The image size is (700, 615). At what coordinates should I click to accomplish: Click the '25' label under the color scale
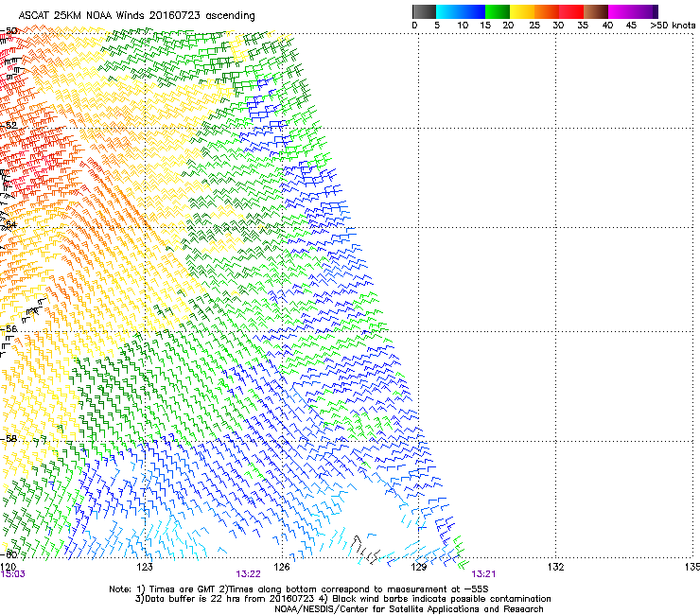534,26
